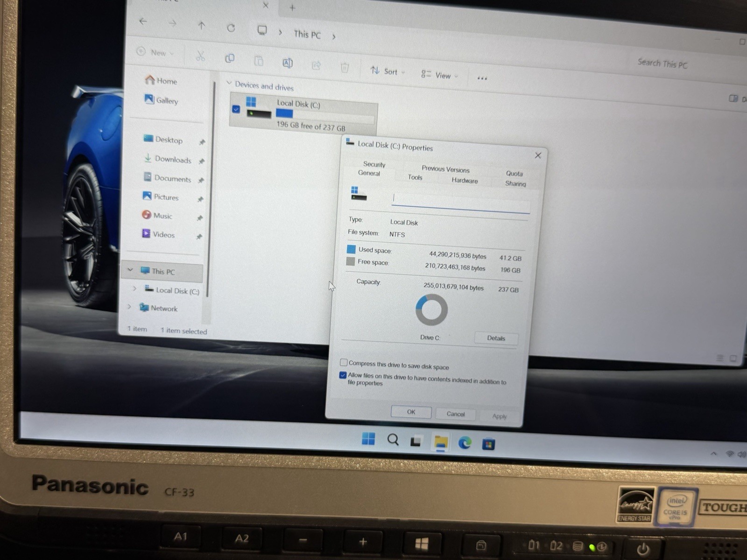Open the Downloads quick access folder
Viewport: 747px width, 560px height.
168,159
